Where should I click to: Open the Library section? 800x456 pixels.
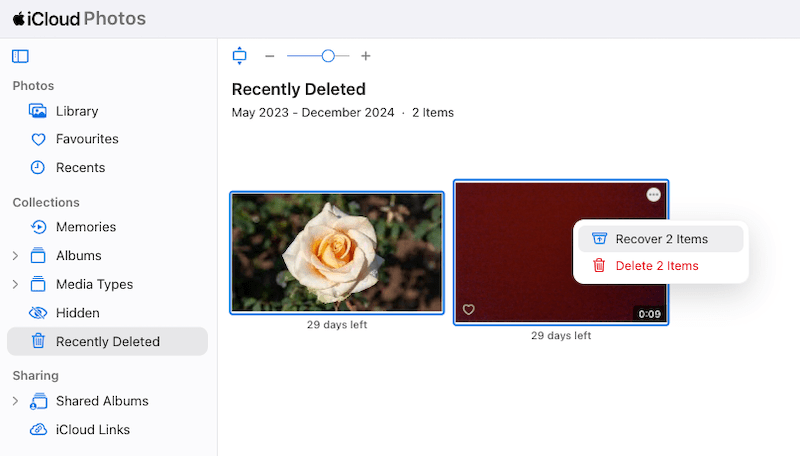click(76, 111)
